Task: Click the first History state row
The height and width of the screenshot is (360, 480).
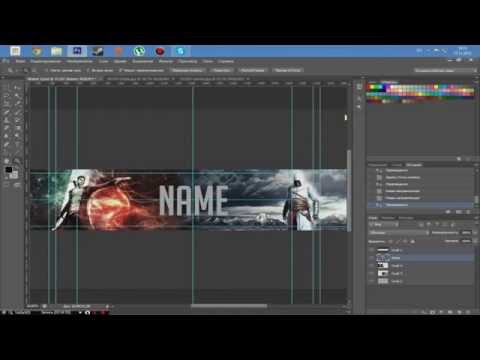Action: pos(421,170)
